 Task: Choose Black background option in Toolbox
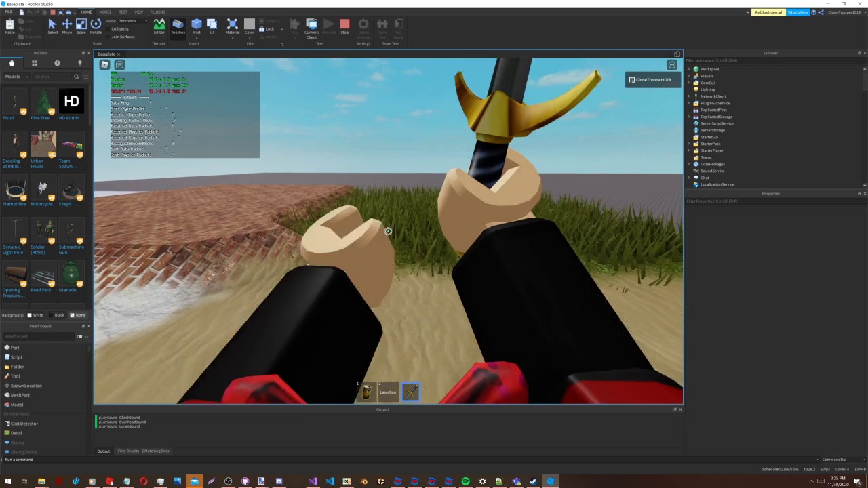click(56, 315)
